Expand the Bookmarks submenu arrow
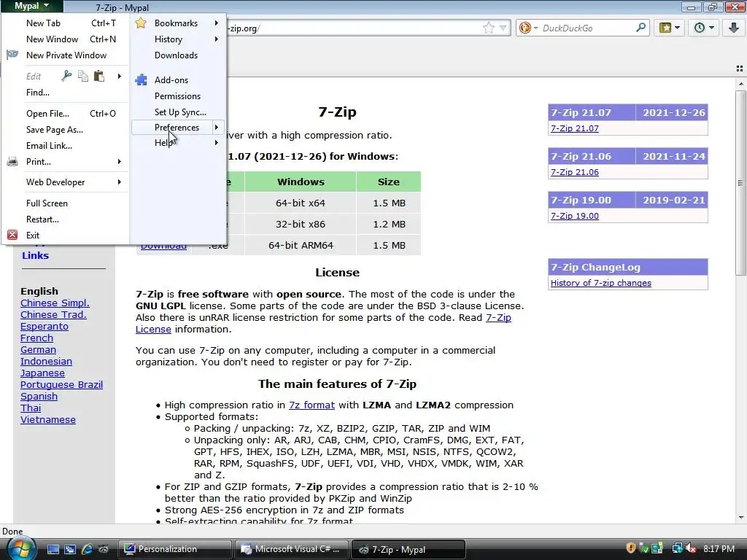747x560 pixels. [x=216, y=23]
